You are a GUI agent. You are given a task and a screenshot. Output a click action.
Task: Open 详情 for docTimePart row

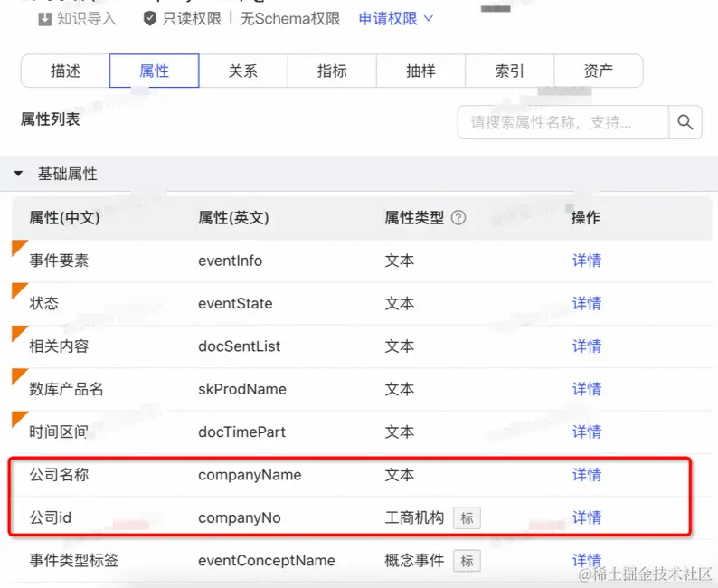coord(587,432)
